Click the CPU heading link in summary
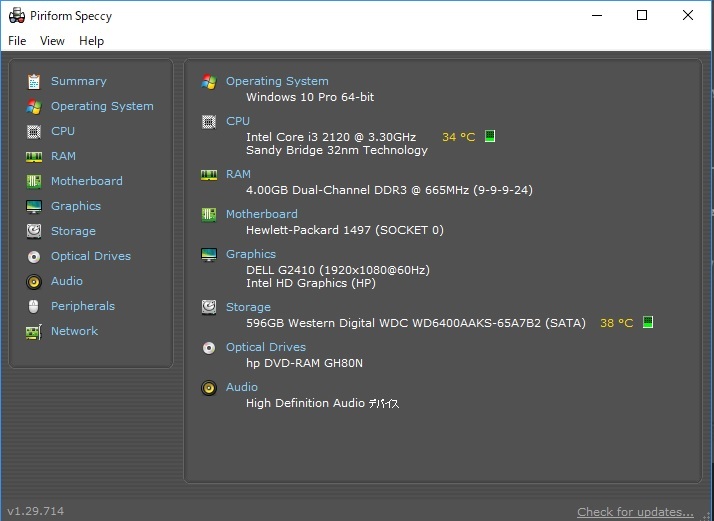This screenshot has height=521, width=714. 238,121
